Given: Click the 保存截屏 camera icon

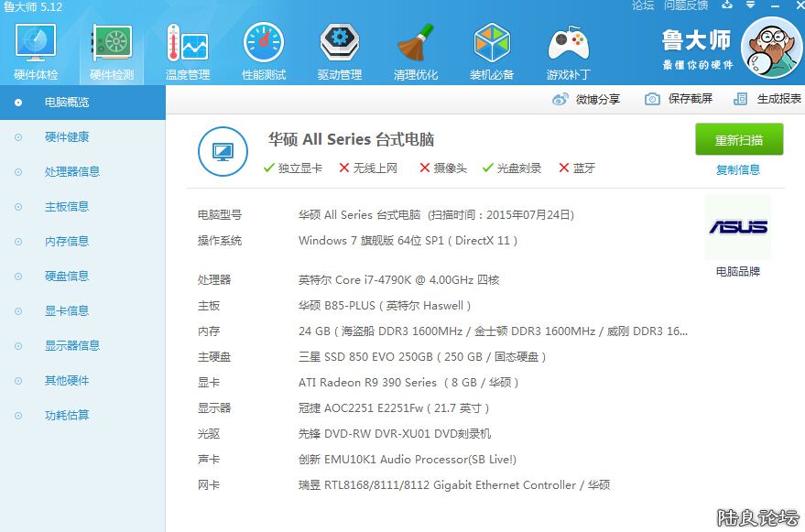Looking at the screenshot, I should 652,99.
